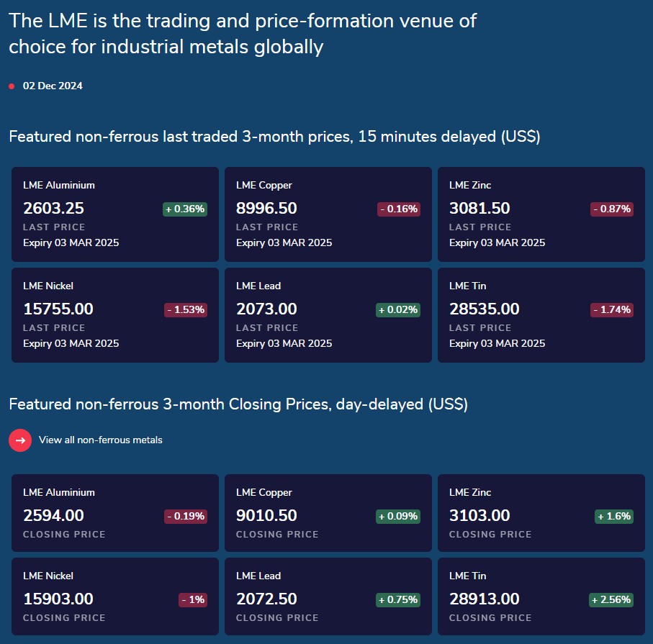The width and height of the screenshot is (653, 644).
Task: Open the LME Lead closing price card
Action: [328, 597]
